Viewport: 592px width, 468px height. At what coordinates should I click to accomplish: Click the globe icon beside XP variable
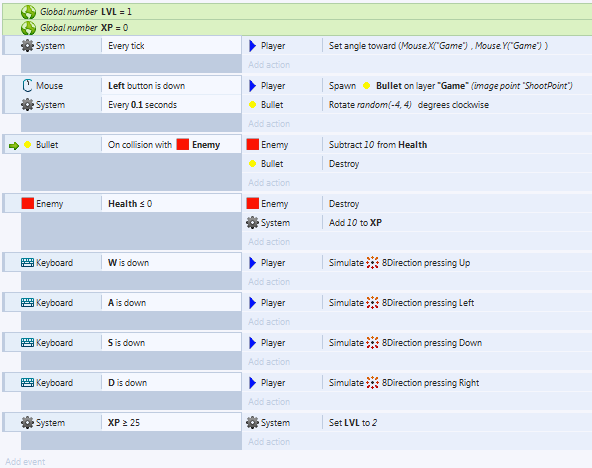tap(28, 28)
